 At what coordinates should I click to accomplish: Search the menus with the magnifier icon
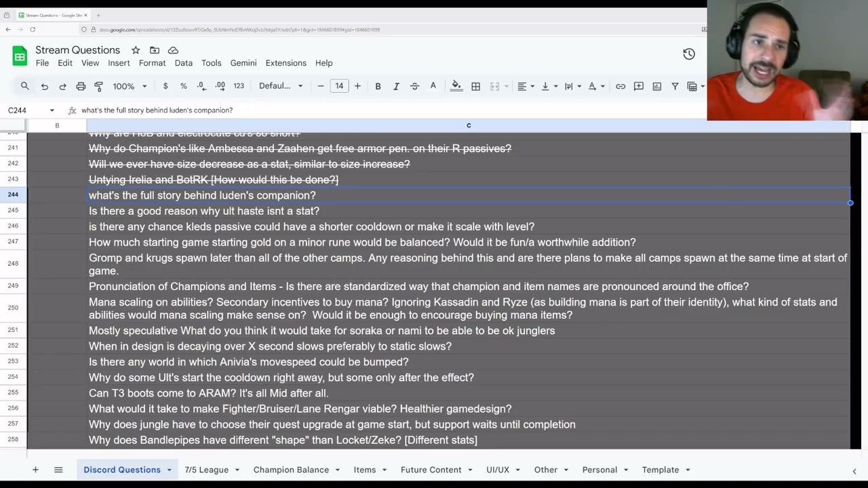pyautogui.click(x=25, y=86)
